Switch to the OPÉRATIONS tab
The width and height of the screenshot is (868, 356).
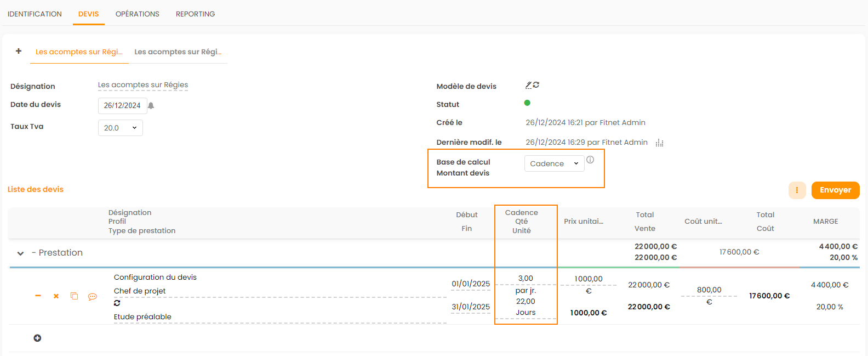point(137,14)
